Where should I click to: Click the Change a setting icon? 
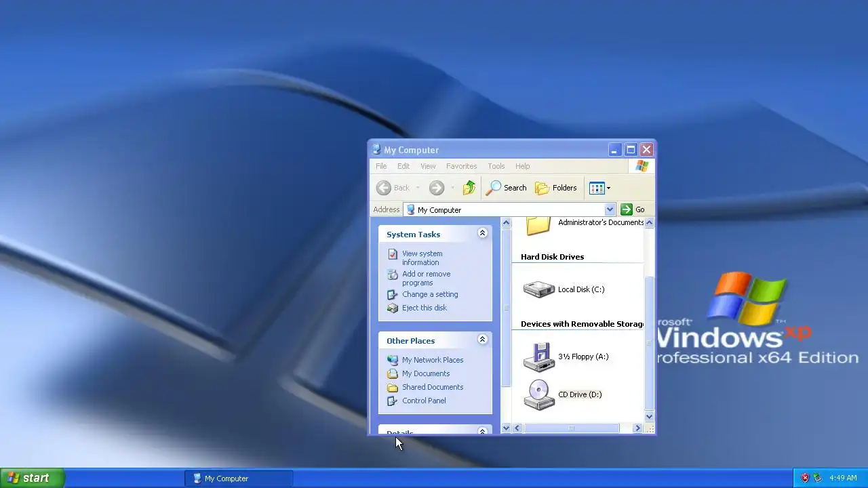[393, 295]
